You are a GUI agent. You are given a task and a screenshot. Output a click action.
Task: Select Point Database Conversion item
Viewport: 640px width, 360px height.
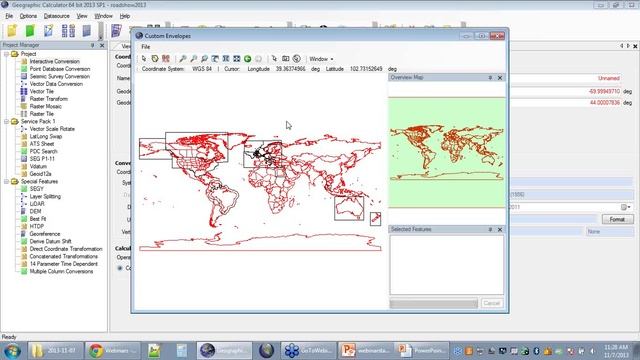click(x=60, y=69)
